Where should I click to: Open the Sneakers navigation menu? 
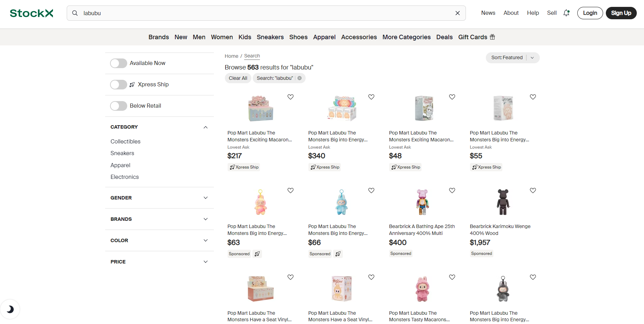(270, 37)
